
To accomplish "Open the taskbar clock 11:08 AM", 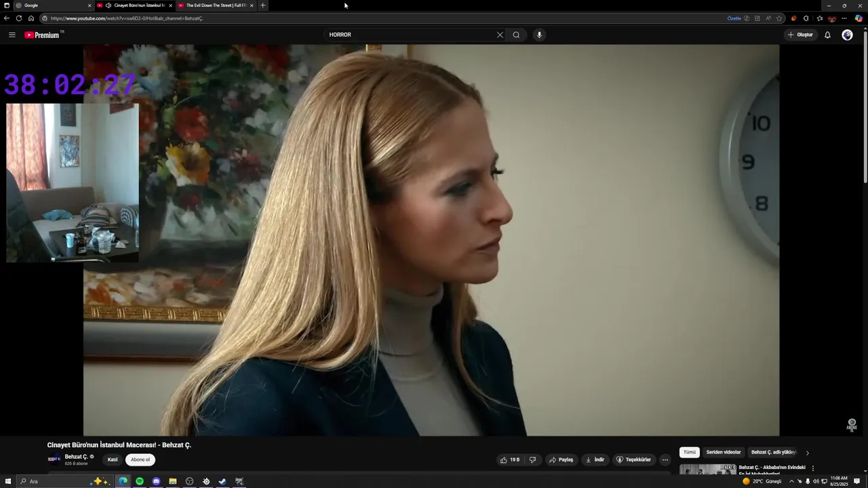I will pos(840,481).
